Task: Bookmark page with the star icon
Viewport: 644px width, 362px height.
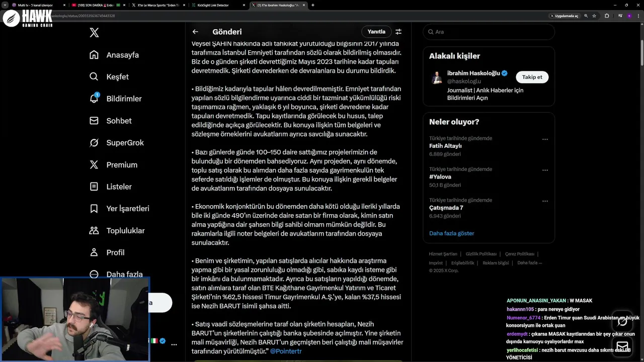Action: coord(594,16)
